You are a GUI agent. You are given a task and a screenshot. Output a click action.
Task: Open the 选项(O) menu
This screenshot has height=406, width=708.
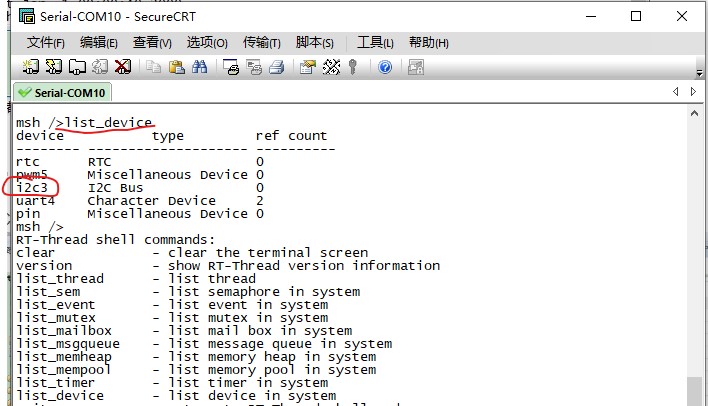(x=207, y=42)
